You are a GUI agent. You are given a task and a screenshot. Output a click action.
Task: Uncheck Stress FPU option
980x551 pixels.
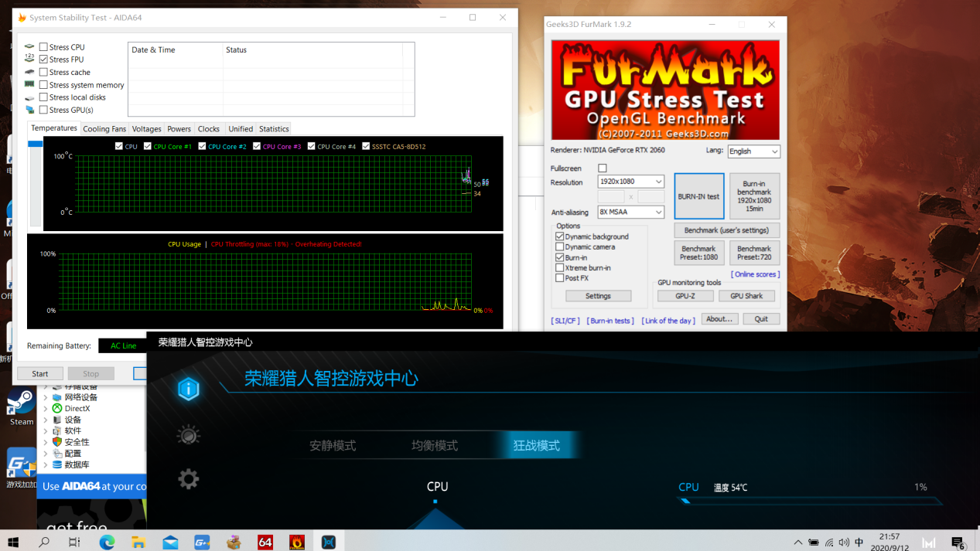pos(43,60)
